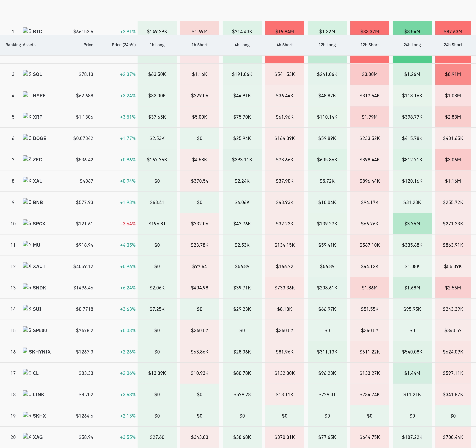Sort by 24h Short column header
Screen dimensions: 476x448
point(453,45)
